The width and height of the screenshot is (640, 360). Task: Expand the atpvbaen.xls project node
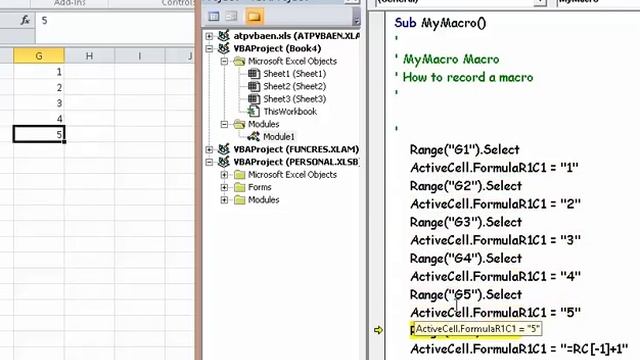pyautogui.click(x=209, y=36)
